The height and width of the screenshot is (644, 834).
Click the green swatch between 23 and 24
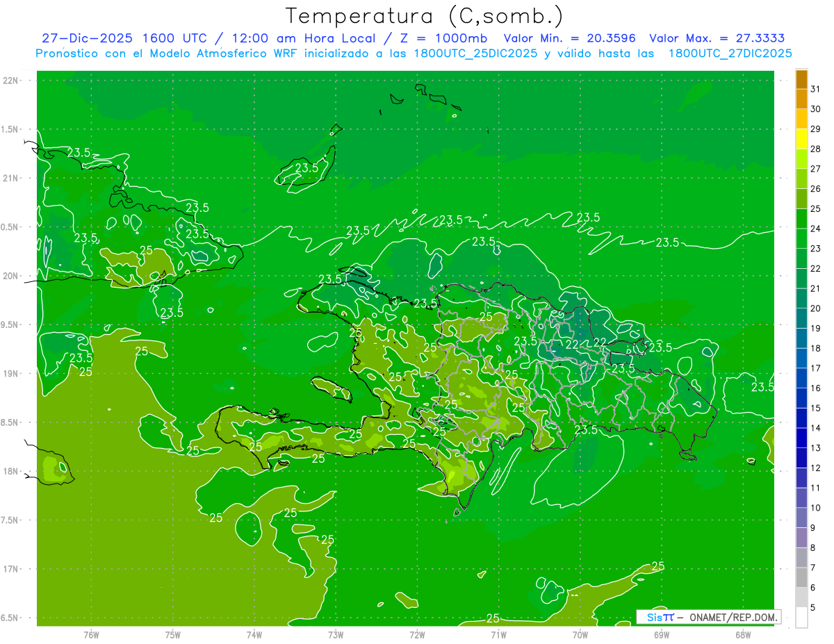(801, 239)
